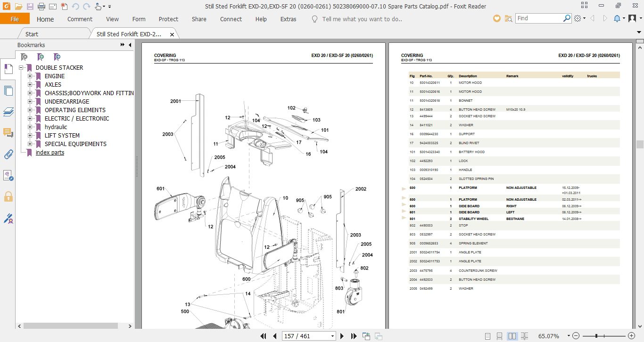Switch to continuous facing view mode
This screenshot has width=644, height=342.
pyautogui.click(x=524, y=336)
